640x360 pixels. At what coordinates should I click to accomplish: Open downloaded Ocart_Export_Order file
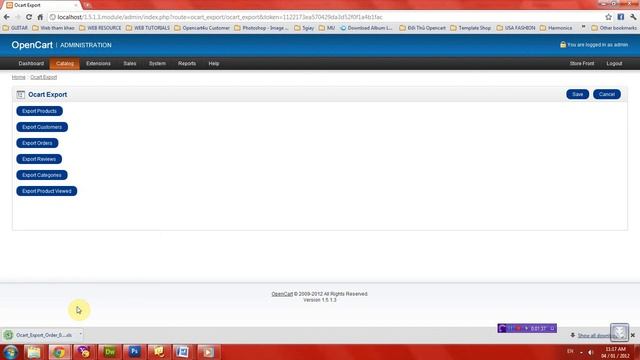(x=40, y=335)
